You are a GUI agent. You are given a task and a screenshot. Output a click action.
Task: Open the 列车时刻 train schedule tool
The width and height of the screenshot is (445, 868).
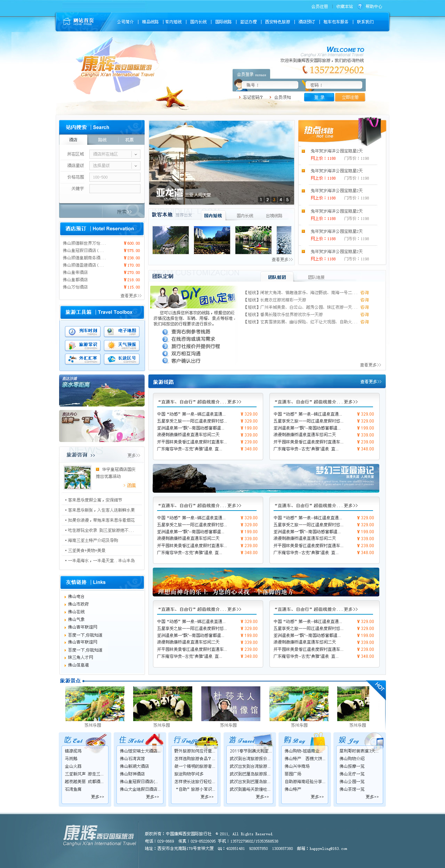click(83, 331)
